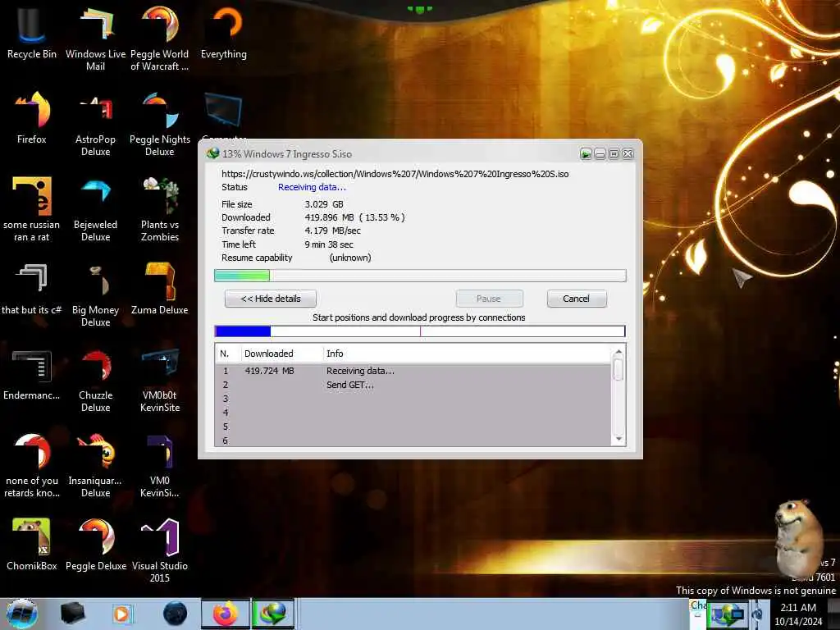Click the dark globe taskbar icon
The width and height of the screenshot is (840, 630).
coord(176,614)
